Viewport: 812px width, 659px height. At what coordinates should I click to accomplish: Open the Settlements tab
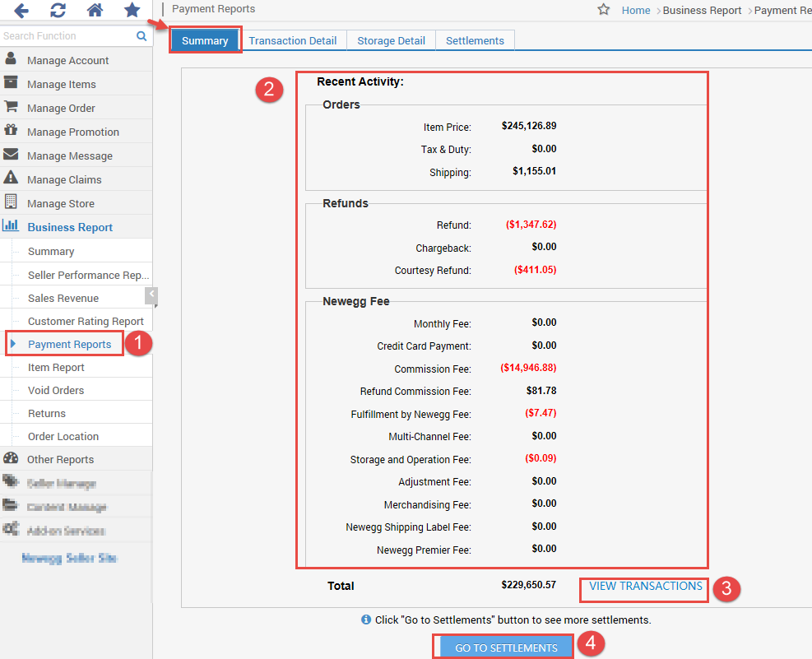point(475,39)
